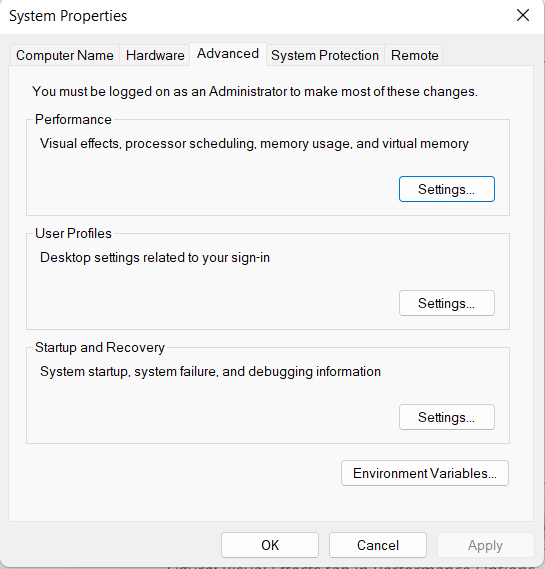545x569 pixels.
Task: Click the greyed-out Apply button
Action: tap(485, 545)
